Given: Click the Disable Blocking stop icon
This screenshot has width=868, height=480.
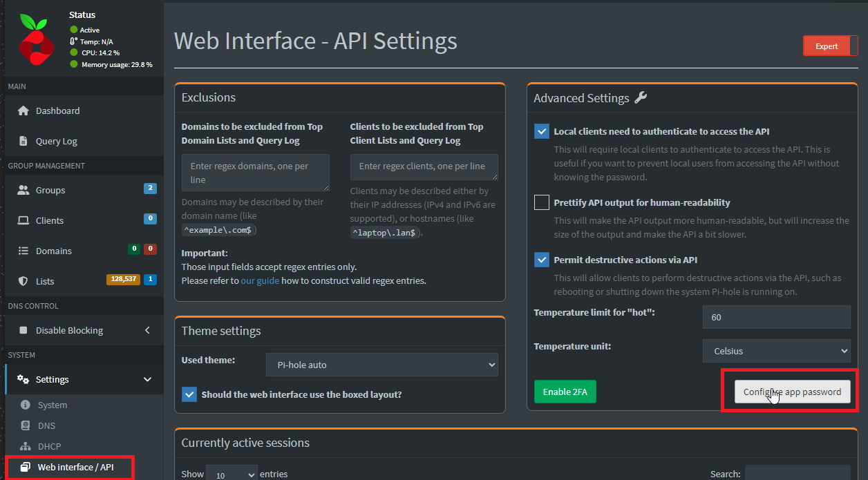Looking at the screenshot, I should click(23, 330).
